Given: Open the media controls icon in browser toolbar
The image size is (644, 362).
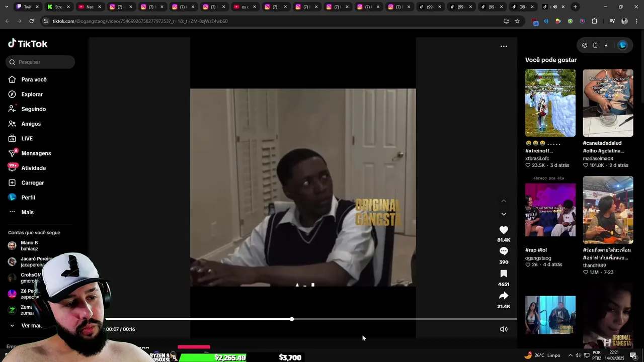Looking at the screenshot, I should pos(612,21).
